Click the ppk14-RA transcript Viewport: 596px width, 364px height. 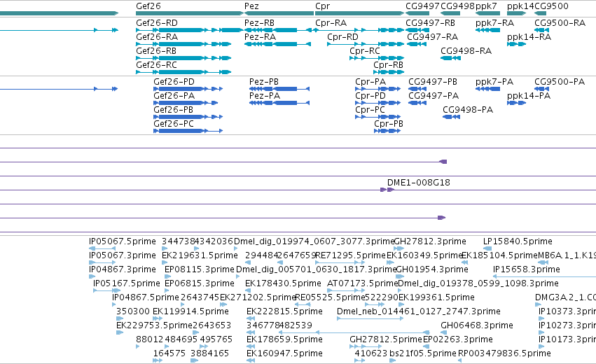pos(529,37)
